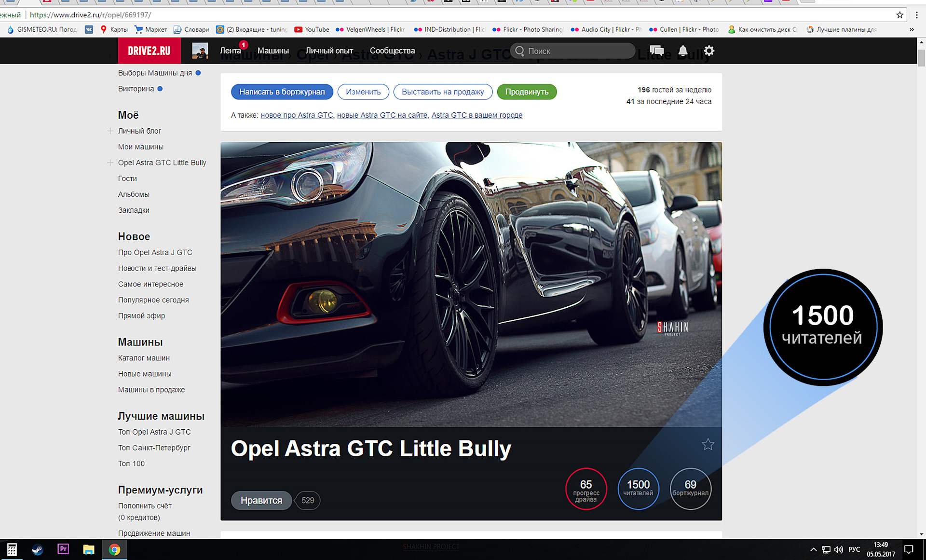Open the Закладки sidebar link
This screenshot has width=926, height=560.
point(134,210)
